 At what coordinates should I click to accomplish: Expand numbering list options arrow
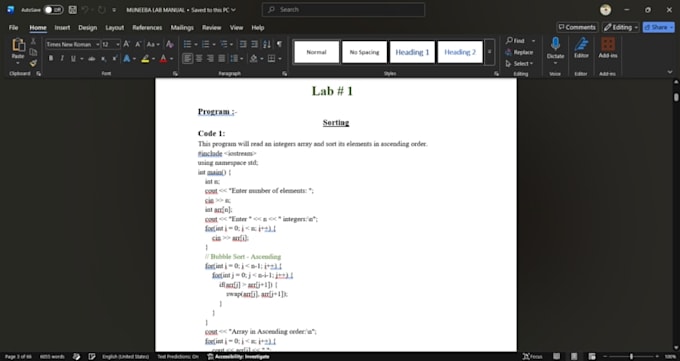pyautogui.click(x=214, y=44)
